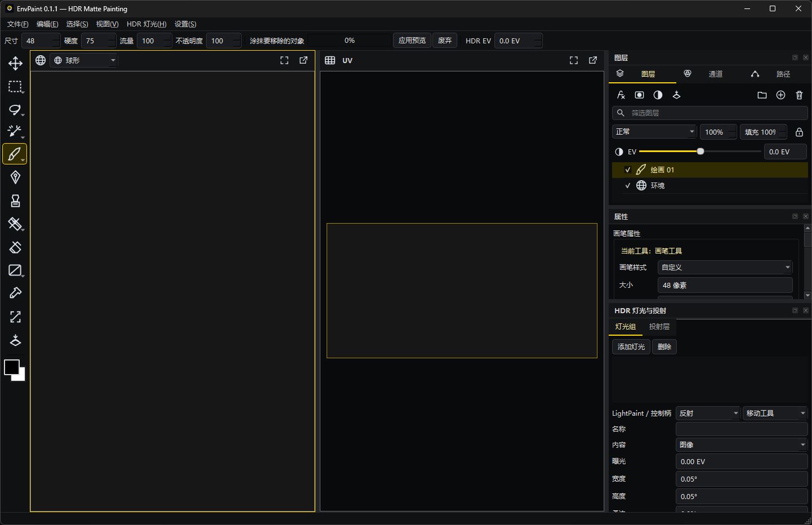Click the layer EV slider handle

(x=701, y=152)
